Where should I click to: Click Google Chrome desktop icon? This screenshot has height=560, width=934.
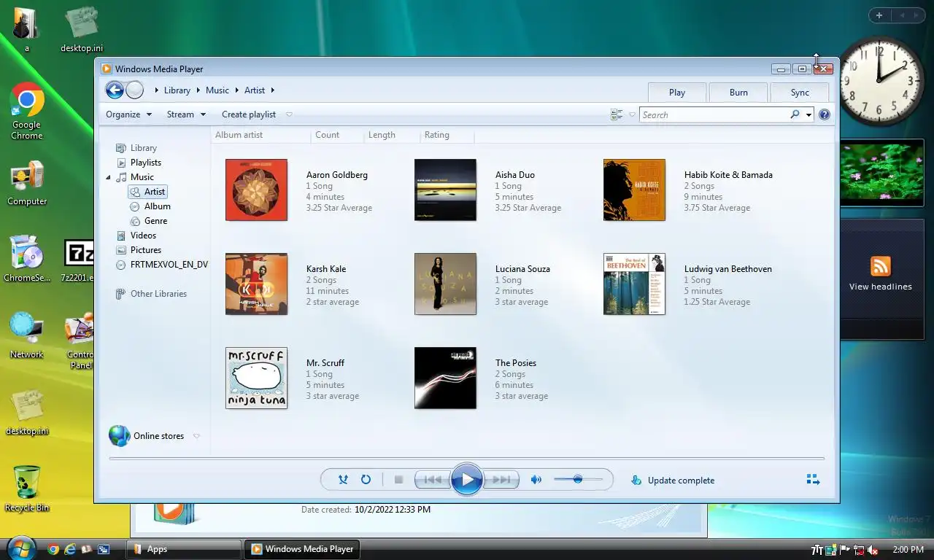(x=27, y=111)
